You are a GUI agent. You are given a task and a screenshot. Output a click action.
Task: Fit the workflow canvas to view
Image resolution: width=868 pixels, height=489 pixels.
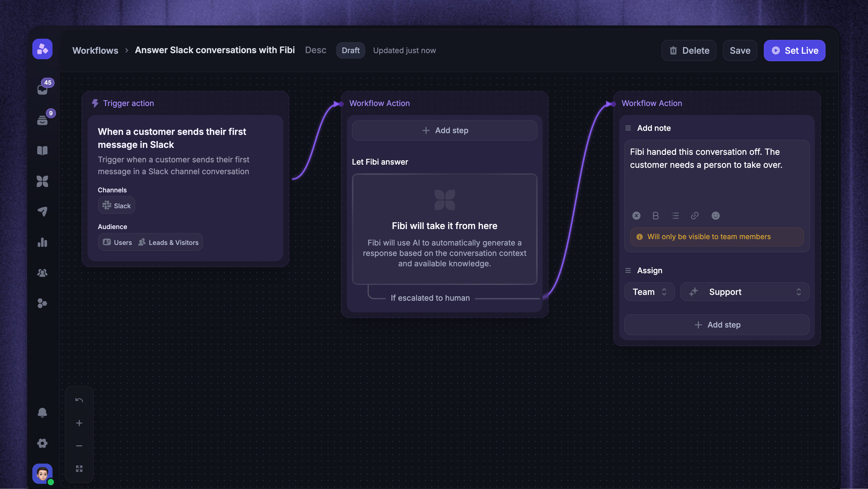[x=79, y=469]
